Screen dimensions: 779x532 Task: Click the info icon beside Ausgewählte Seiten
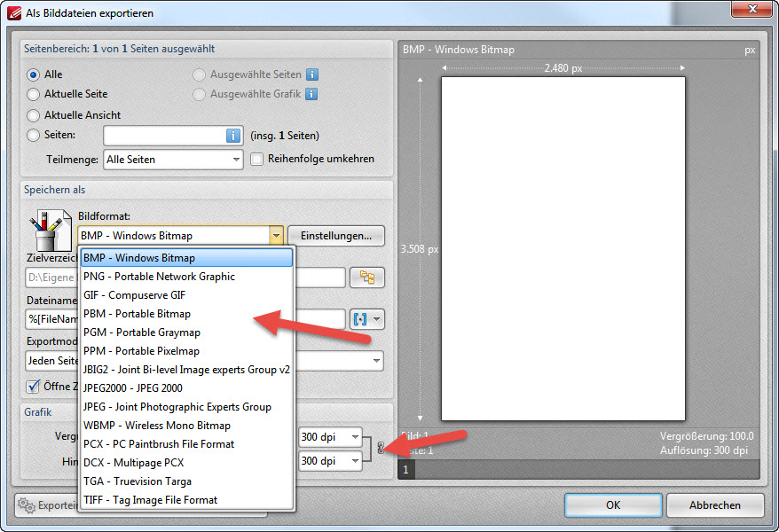[x=312, y=75]
